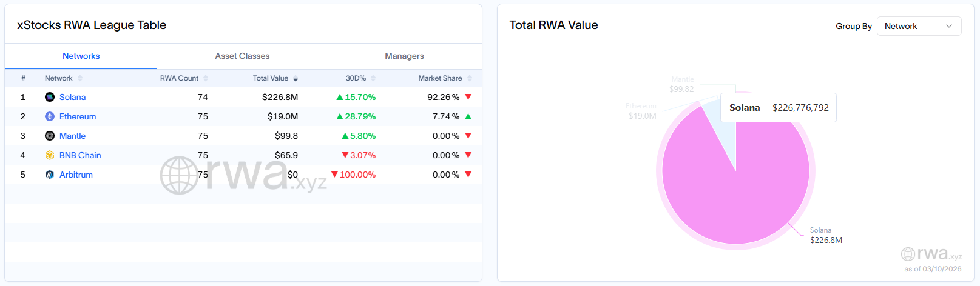This screenshot has width=980, height=286.
Task: Select the Networks tab
Action: click(81, 56)
